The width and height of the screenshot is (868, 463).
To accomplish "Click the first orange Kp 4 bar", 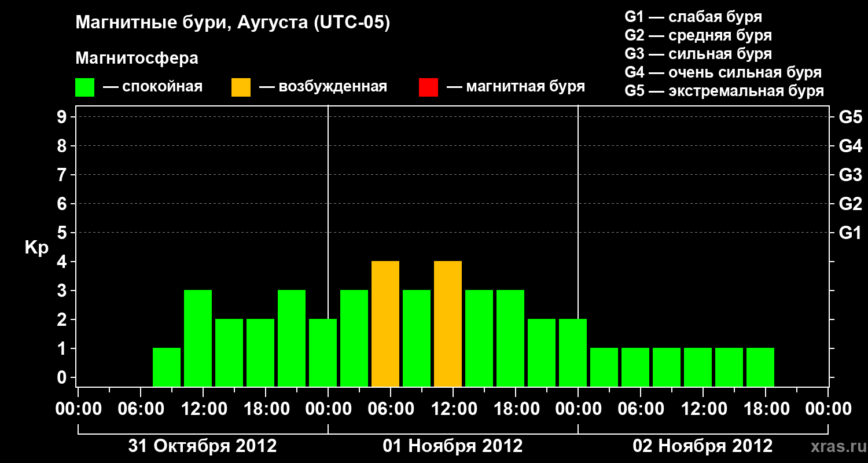I will 385,324.
